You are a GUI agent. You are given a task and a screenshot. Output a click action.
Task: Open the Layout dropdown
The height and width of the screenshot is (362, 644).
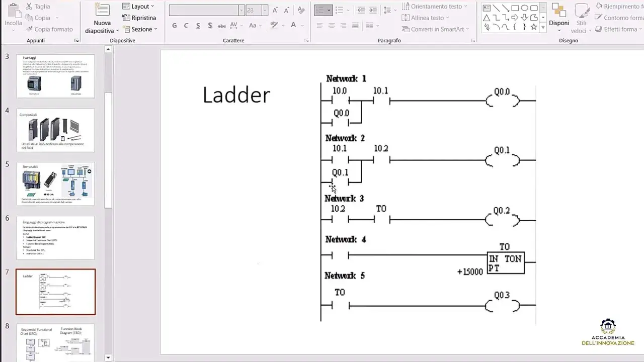(x=139, y=7)
